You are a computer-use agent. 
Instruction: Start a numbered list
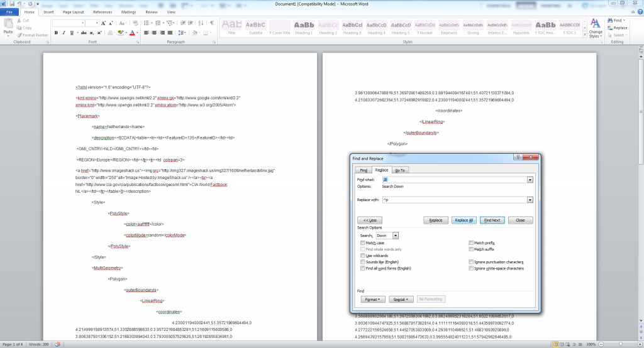tap(158, 23)
